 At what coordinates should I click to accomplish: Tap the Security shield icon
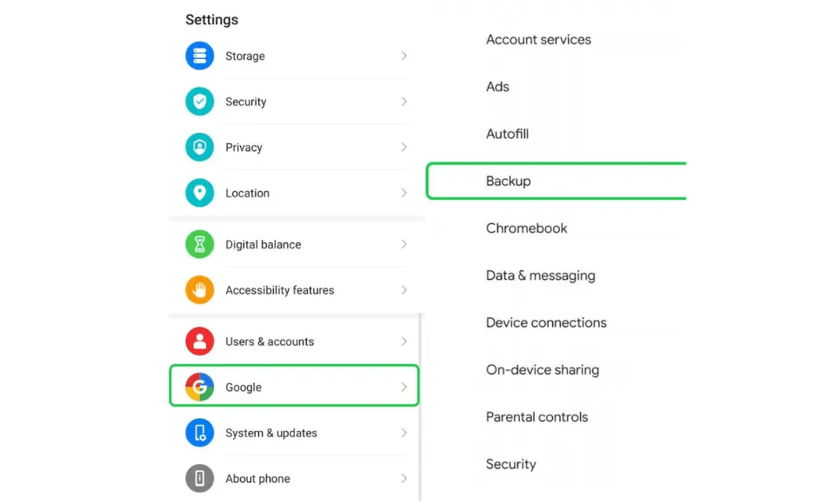click(x=200, y=102)
